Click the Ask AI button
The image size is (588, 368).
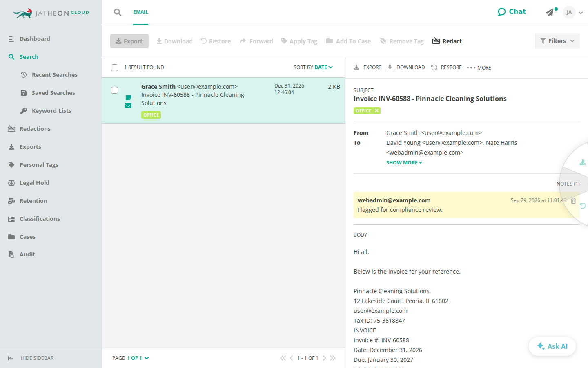[552, 346]
